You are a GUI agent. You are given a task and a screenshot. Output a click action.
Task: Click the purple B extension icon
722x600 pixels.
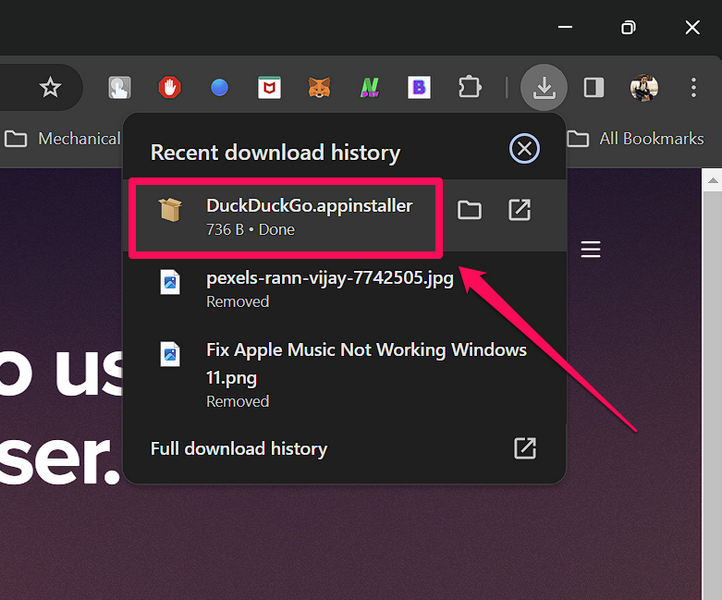(x=419, y=88)
